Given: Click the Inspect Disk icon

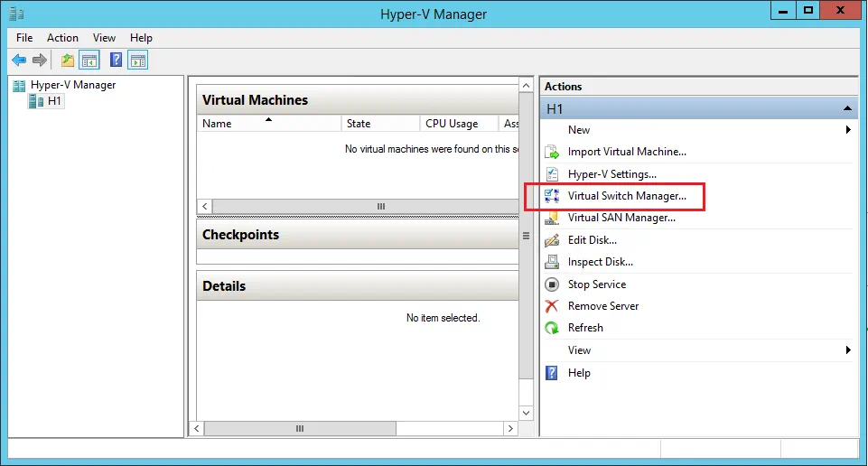Looking at the screenshot, I should pyautogui.click(x=552, y=262).
